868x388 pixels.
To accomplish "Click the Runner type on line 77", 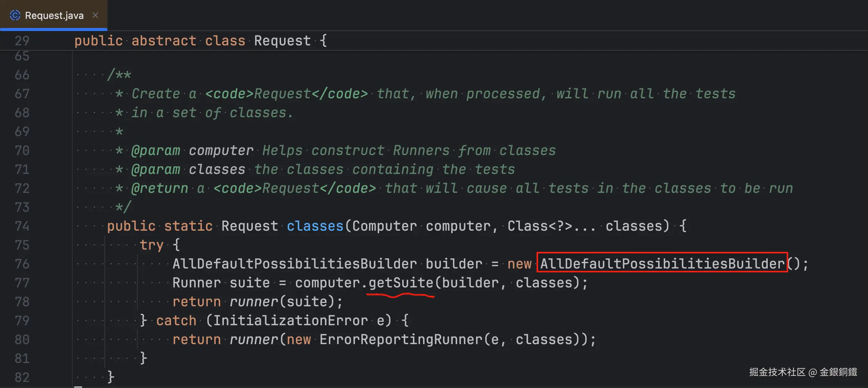I will coord(196,283).
